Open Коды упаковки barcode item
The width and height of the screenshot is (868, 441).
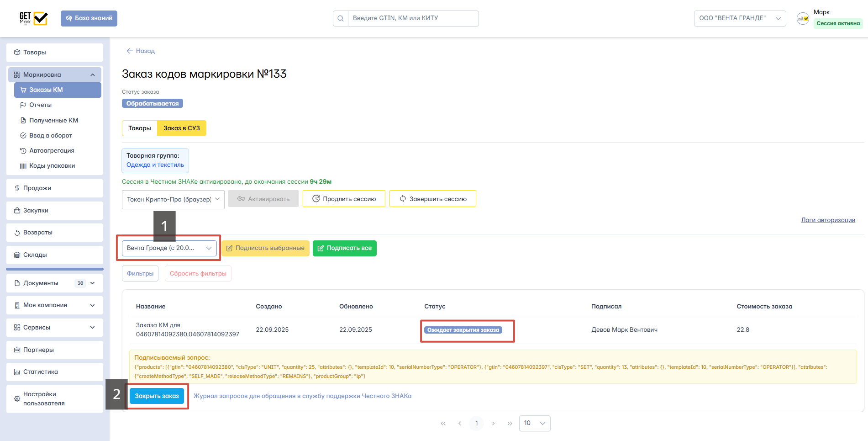click(52, 166)
